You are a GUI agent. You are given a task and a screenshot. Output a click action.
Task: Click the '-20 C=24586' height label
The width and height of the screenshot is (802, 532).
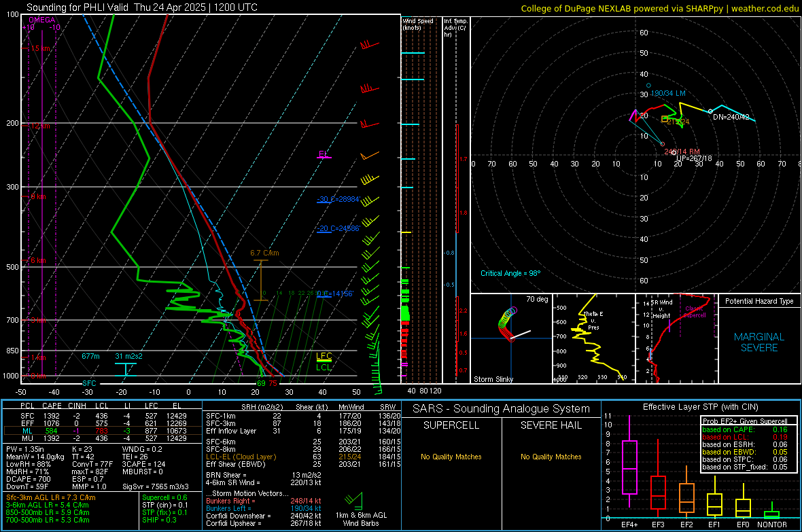click(x=338, y=229)
